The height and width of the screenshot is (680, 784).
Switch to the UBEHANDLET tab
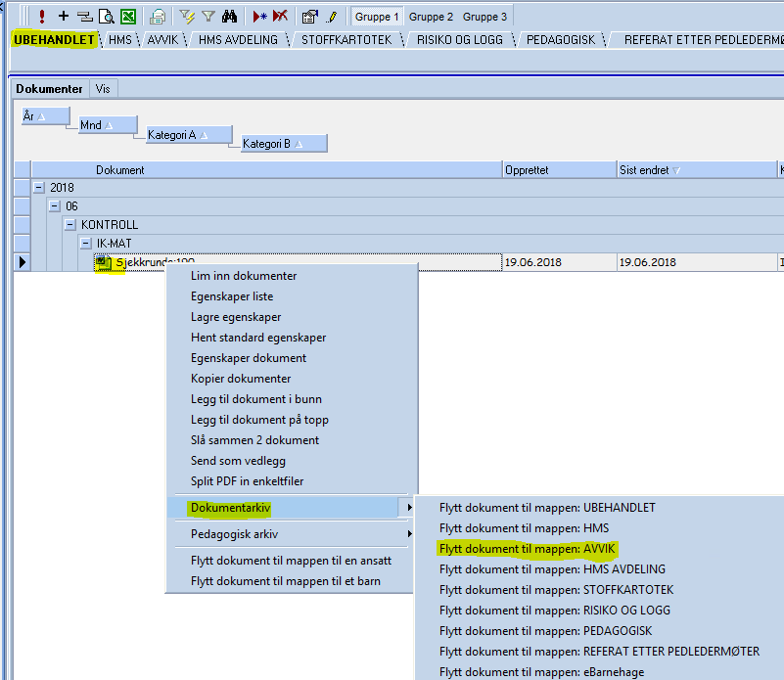point(54,39)
